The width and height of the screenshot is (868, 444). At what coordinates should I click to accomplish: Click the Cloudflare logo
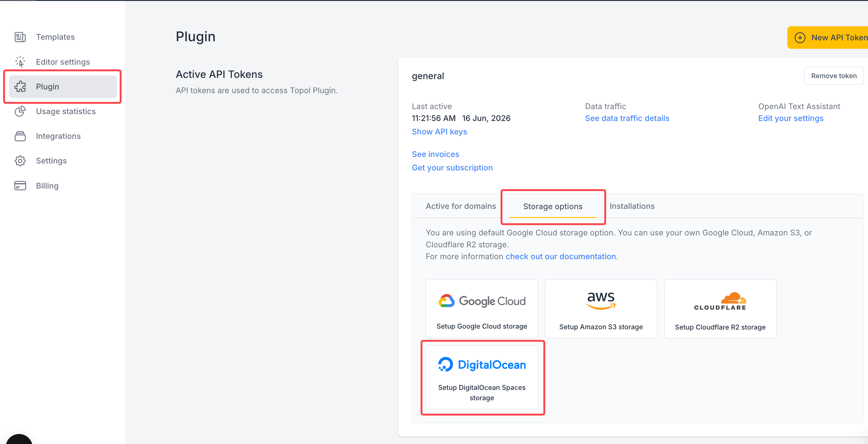click(720, 301)
